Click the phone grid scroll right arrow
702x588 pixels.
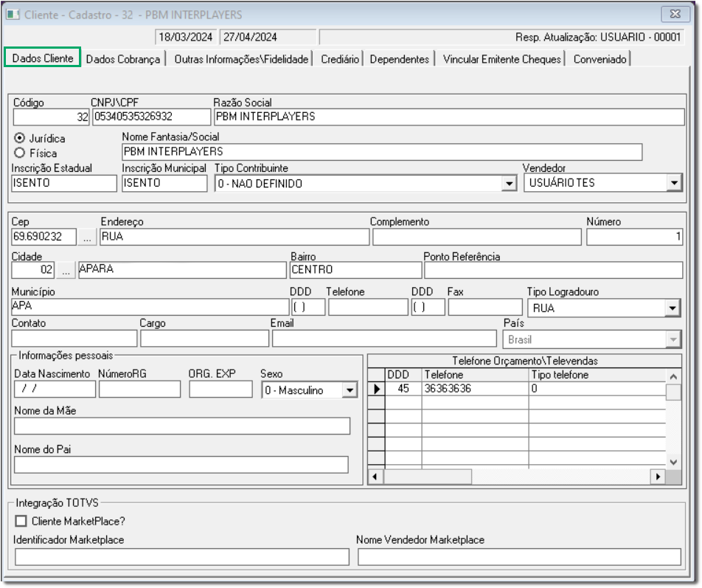(658, 477)
